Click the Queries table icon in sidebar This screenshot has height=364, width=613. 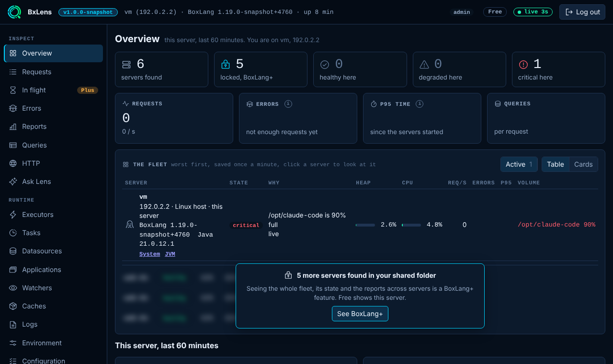pos(13,145)
